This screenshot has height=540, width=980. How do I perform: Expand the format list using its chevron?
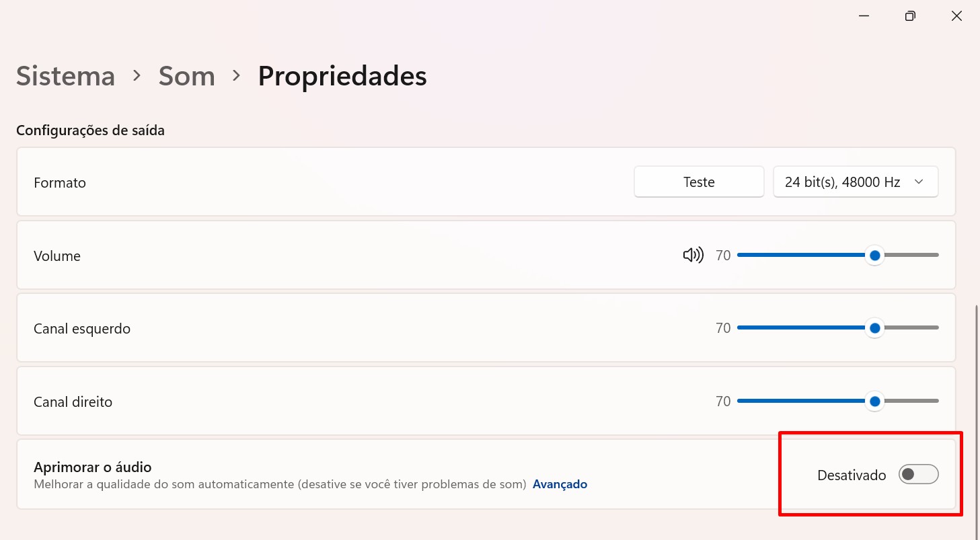pos(919,182)
